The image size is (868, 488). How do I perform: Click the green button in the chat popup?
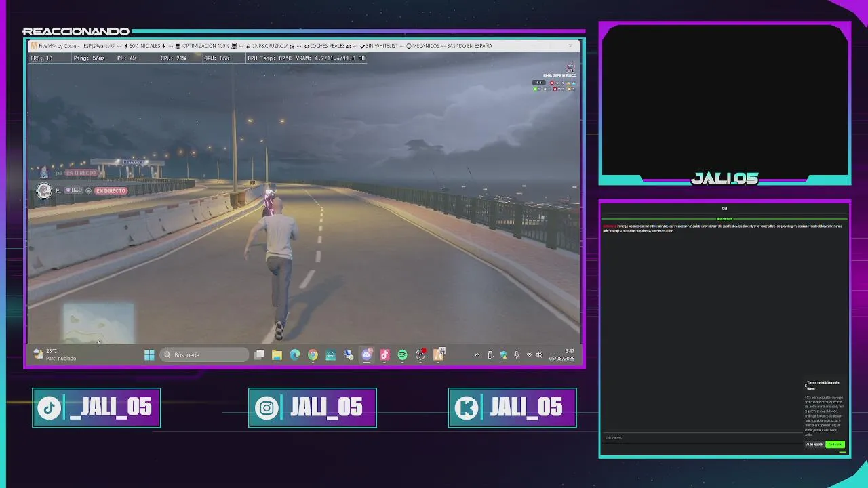(835, 445)
